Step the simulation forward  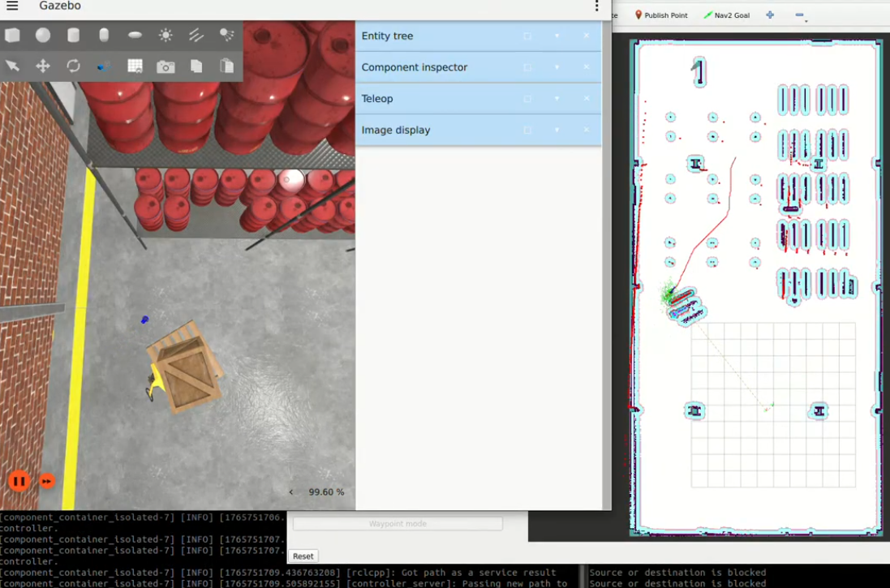pyautogui.click(x=47, y=481)
